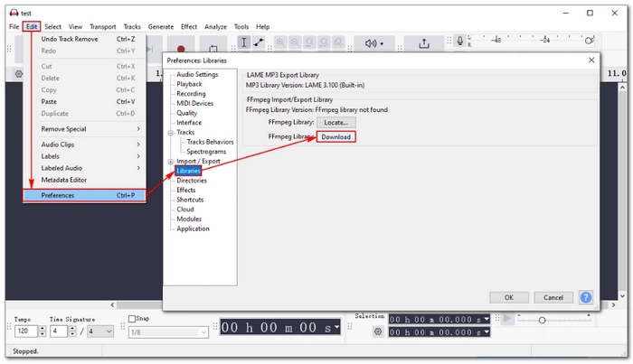Viewport: 633px width, 364px height.
Task: Click the Loop toggle button
Action: click(x=213, y=49)
